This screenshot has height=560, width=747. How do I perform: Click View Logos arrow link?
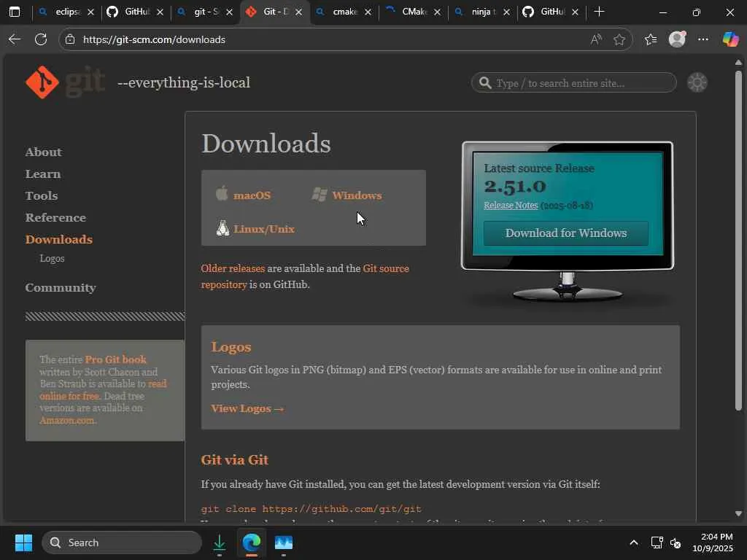[x=248, y=408]
